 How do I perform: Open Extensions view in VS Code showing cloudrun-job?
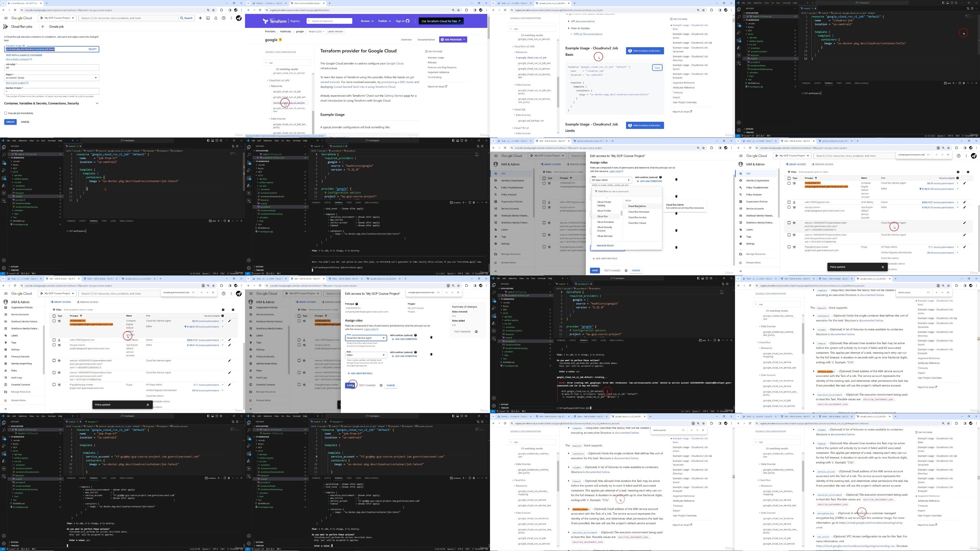(x=739, y=40)
